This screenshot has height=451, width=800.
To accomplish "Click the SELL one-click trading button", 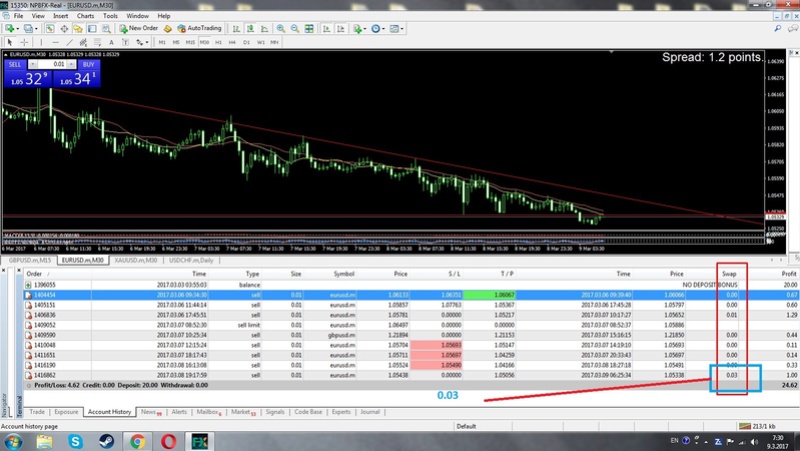I will click(15, 64).
